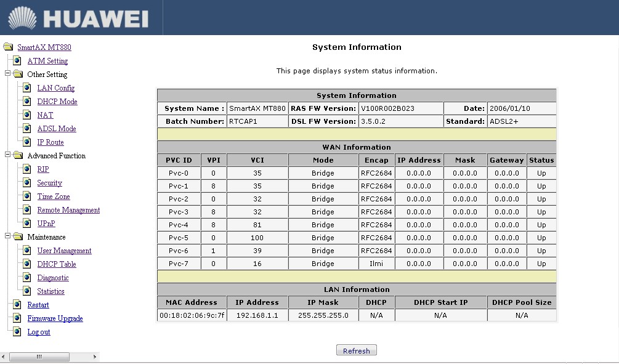This screenshot has height=364, width=619.
Task: Click the page icon beside DHCP Mode
Action: [27, 101]
